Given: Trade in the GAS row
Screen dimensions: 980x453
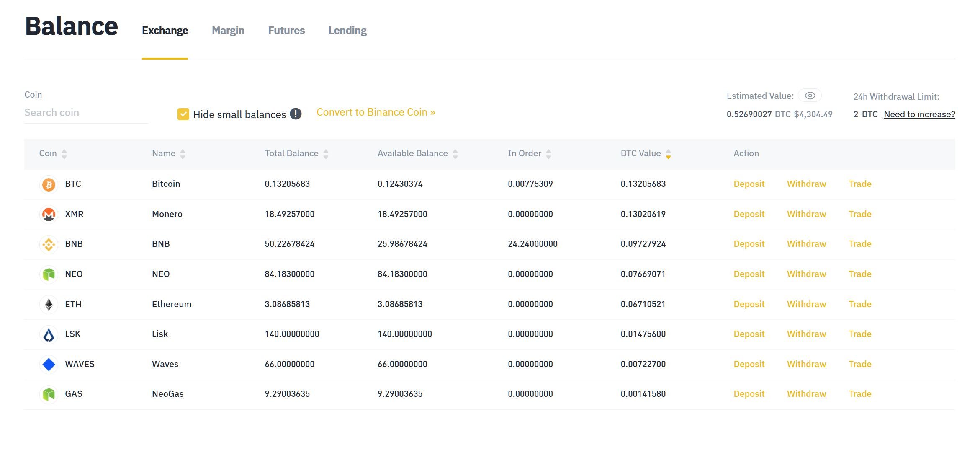Looking at the screenshot, I should [x=860, y=394].
